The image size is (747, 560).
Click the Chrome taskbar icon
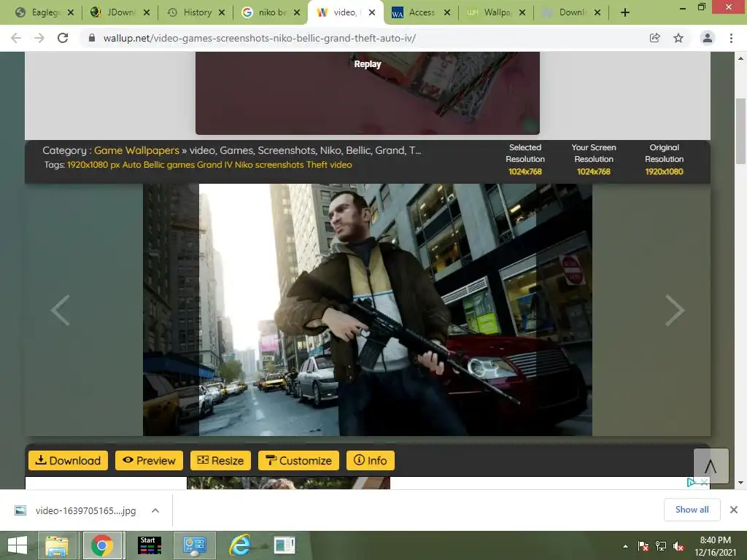click(x=102, y=545)
